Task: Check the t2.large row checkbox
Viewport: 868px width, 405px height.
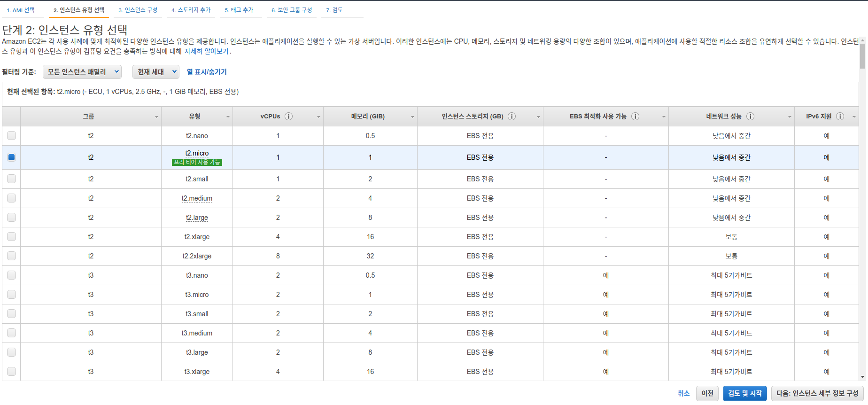Action: click(12, 218)
